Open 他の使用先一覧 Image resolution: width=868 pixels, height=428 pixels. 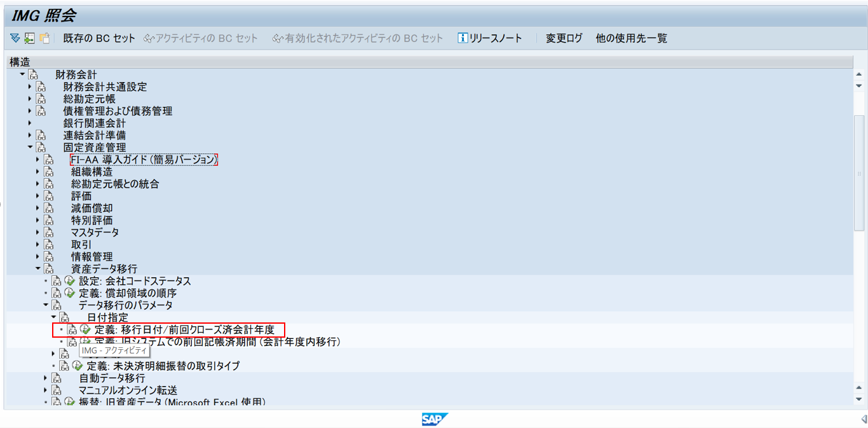pos(631,38)
